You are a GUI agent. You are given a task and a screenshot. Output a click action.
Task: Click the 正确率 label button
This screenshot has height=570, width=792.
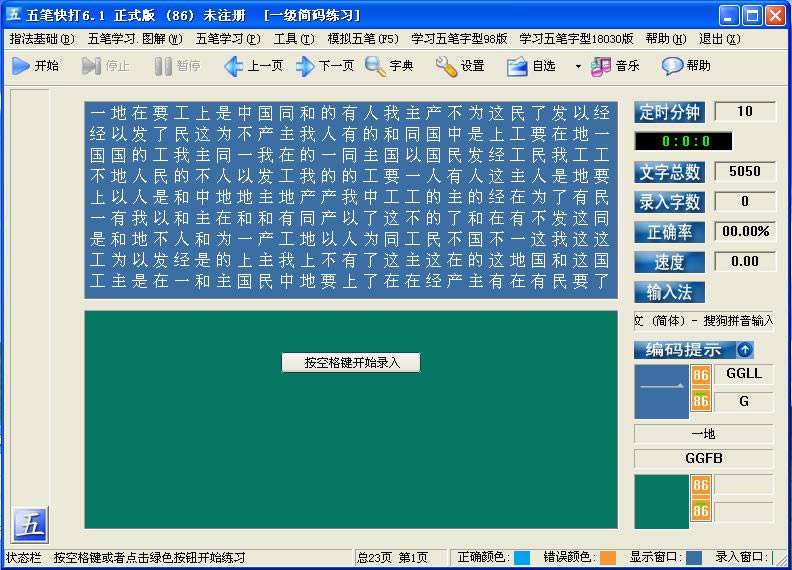[x=669, y=232]
